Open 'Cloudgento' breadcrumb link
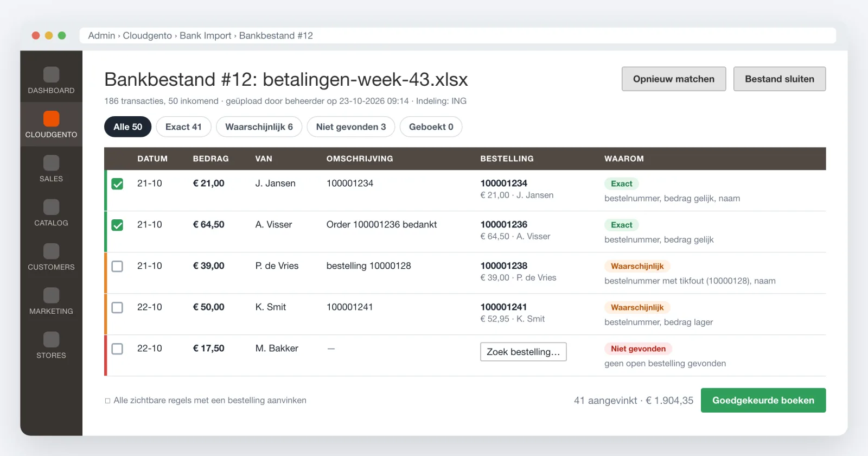The height and width of the screenshot is (456, 868). pyautogui.click(x=148, y=36)
